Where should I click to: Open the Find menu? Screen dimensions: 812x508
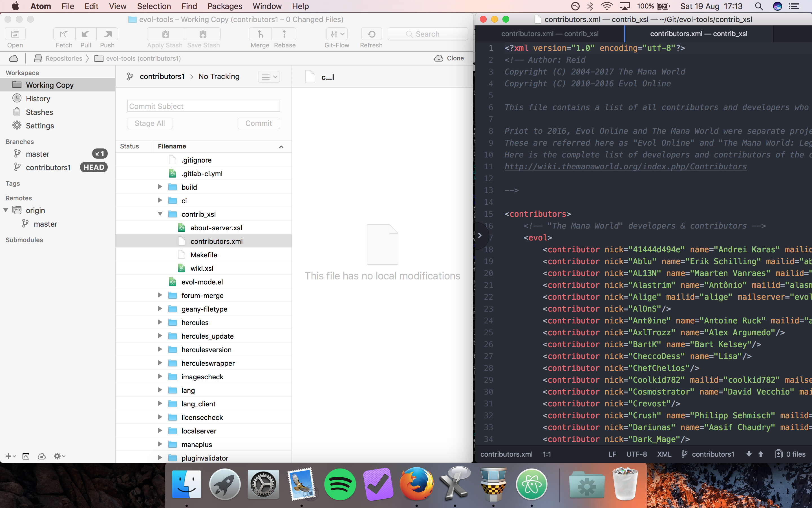click(x=189, y=6)
